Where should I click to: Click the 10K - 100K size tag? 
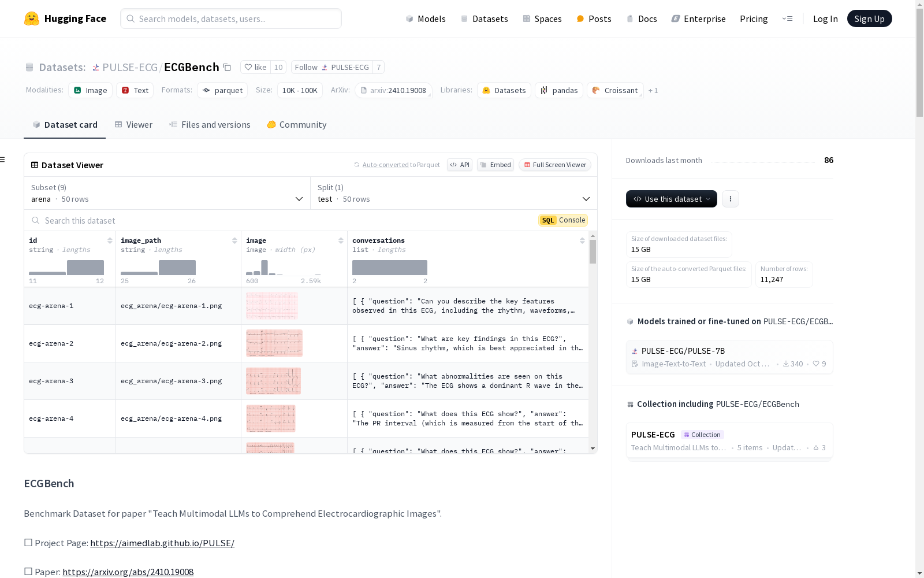tap(300, 90)
